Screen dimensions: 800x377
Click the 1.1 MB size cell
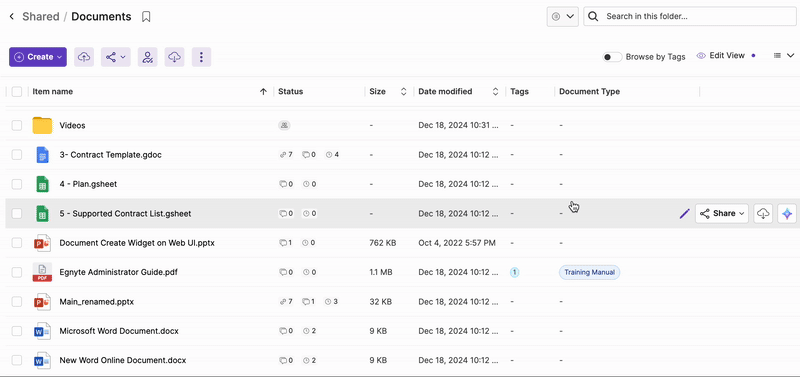(381, 272)
